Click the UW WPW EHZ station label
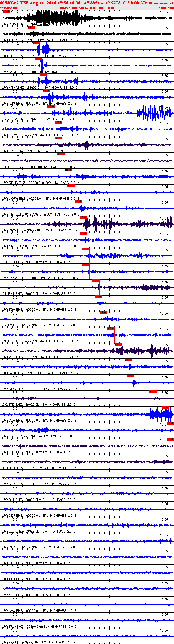The width and height of the screenshot is (174, 644). pyautogui.click(x=40, y=88)
